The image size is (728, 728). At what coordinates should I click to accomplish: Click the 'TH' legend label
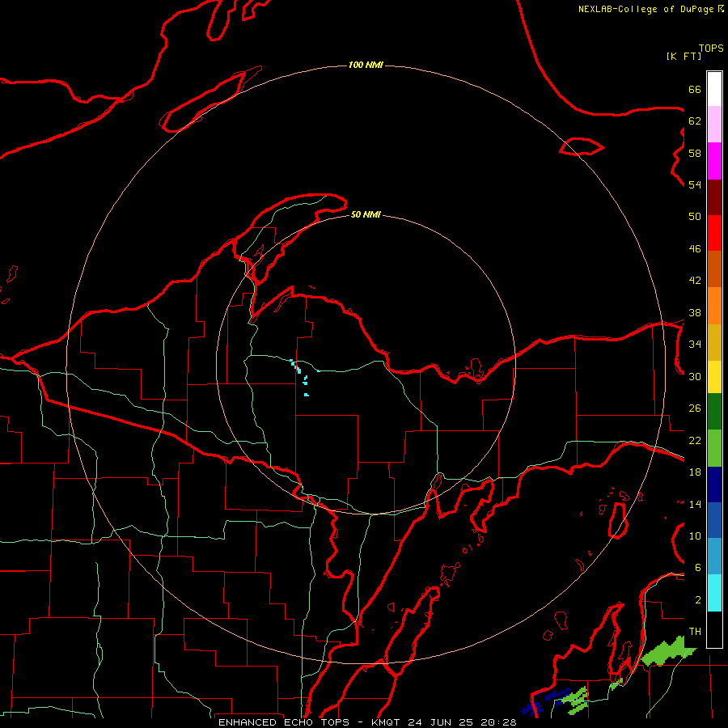pos(695,632)
